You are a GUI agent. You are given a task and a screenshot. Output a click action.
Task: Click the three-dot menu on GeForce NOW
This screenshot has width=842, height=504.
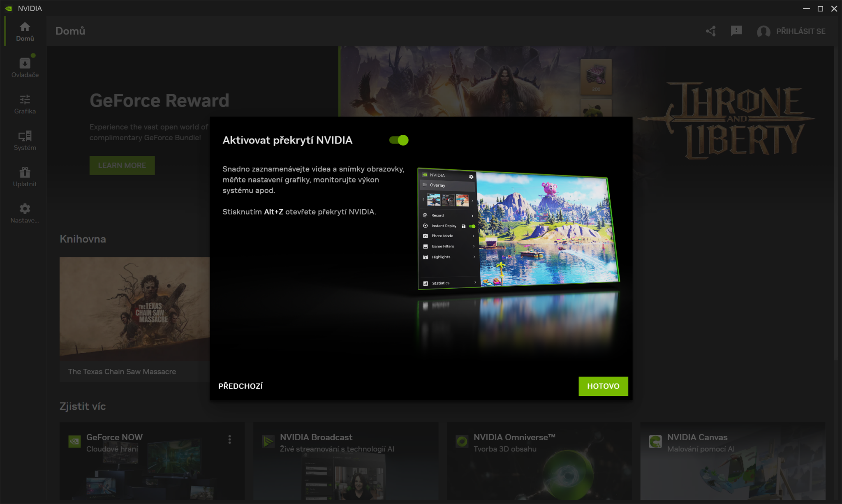click(230, 439)
